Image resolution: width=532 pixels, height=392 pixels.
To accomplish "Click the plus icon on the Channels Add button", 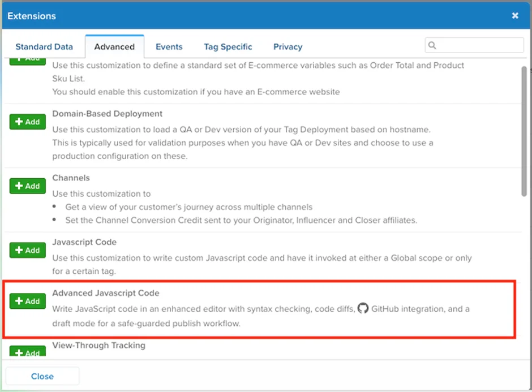I will (19, 186).
